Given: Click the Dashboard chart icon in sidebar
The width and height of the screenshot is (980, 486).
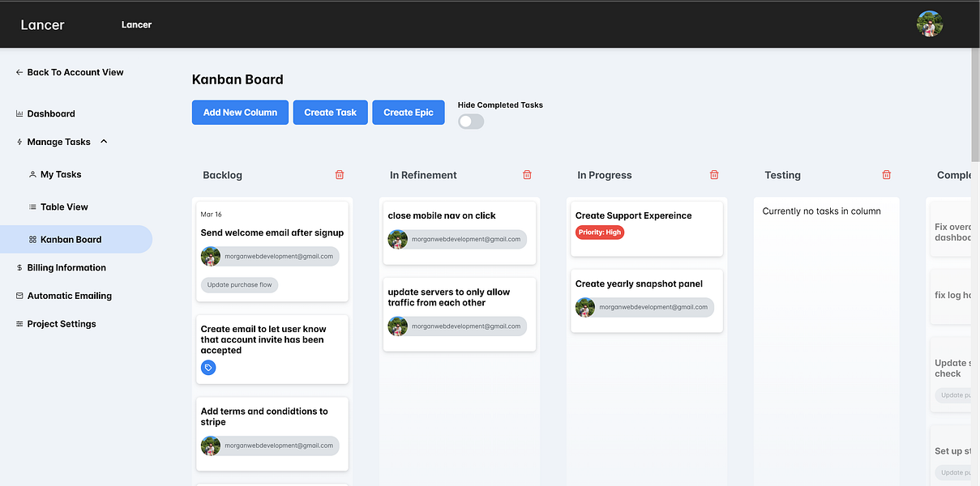Looking at the screenshot, I should pos(19,114).
